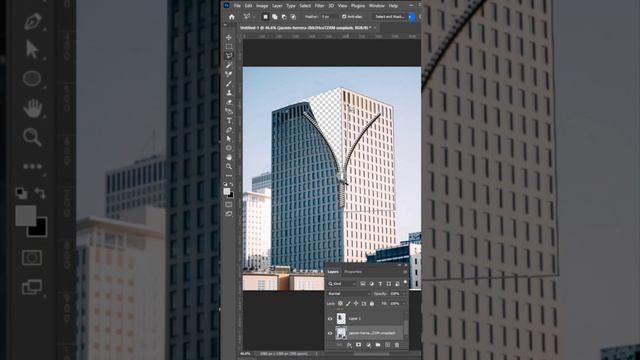Select the Rectangular Marquee tool
Screen dimensions: 640x360
click(x=229, y=47)
